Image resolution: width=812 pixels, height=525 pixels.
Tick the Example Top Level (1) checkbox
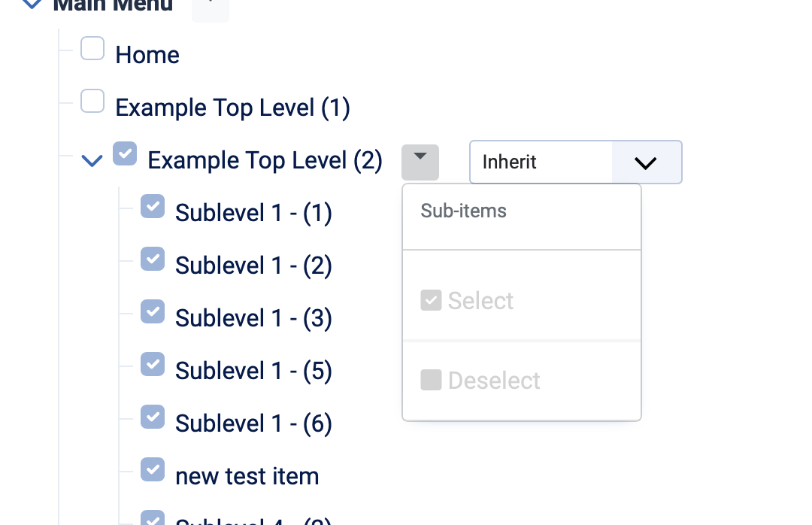[92, 101]
